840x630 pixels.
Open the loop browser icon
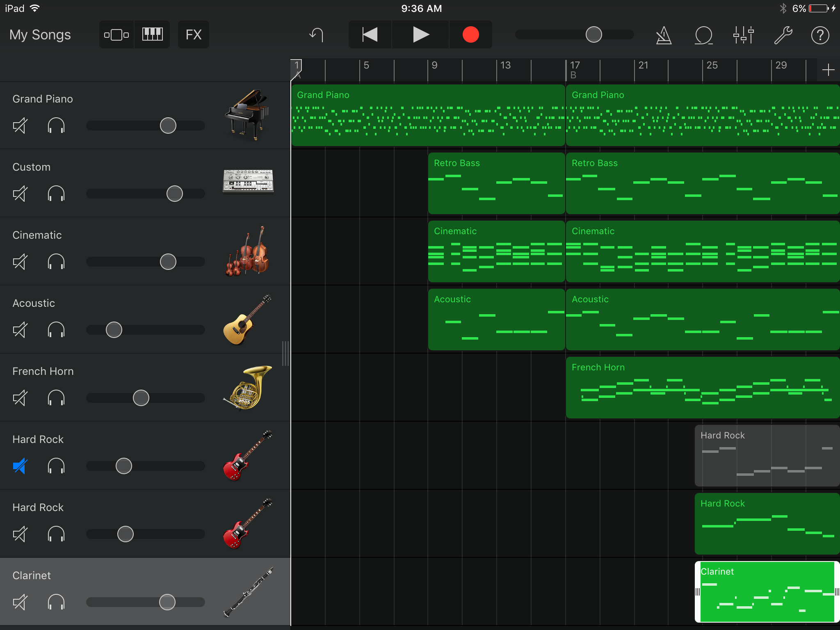[x=703, y=35]
